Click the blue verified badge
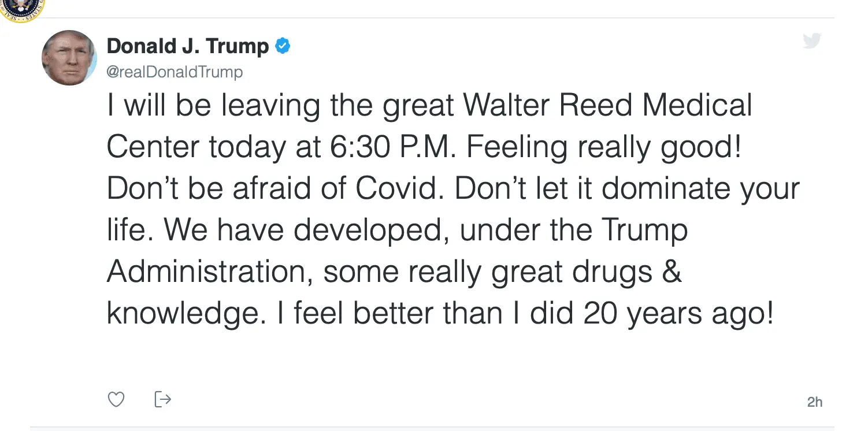Viewport: 868px width, 431px height. [282, 46]
